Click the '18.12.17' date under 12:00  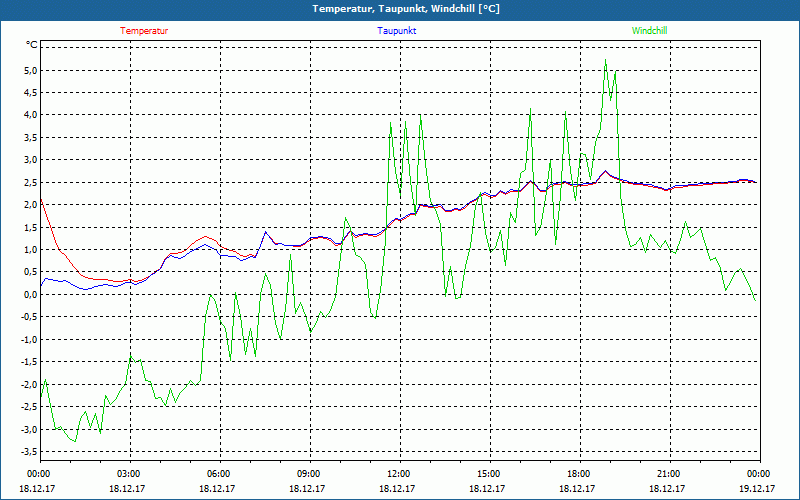tap(396, 488)
